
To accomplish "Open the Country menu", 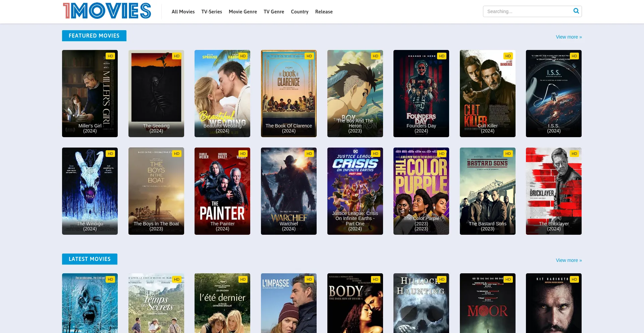I will click(300, 12).
